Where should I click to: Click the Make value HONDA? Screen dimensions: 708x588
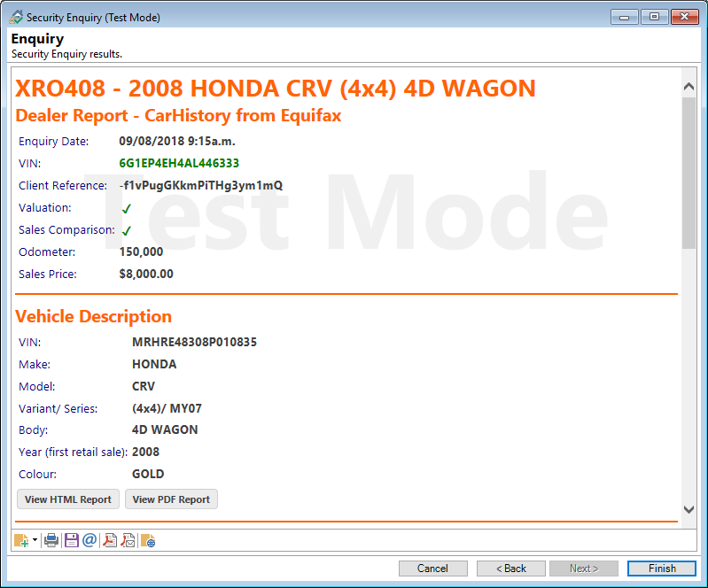click(x=154, y=364)
